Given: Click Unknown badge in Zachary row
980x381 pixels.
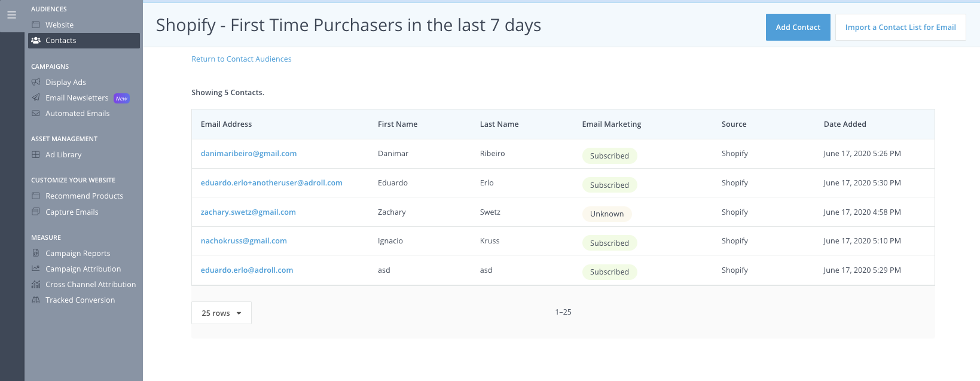Looking at the screenshot, I should click(x=607, y=214).
